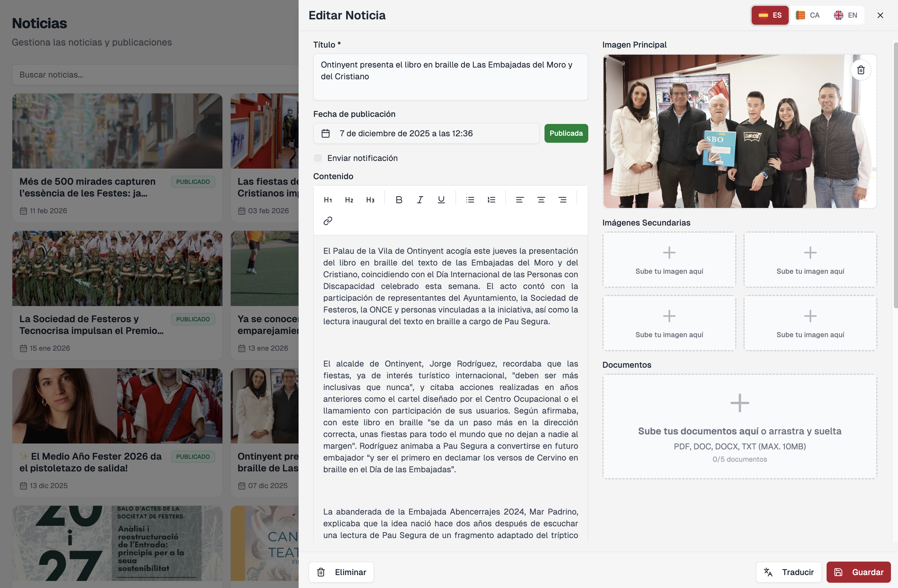Open the documents upload drop zone
This screenshot has height=588, width=898.
click(740, 426)
